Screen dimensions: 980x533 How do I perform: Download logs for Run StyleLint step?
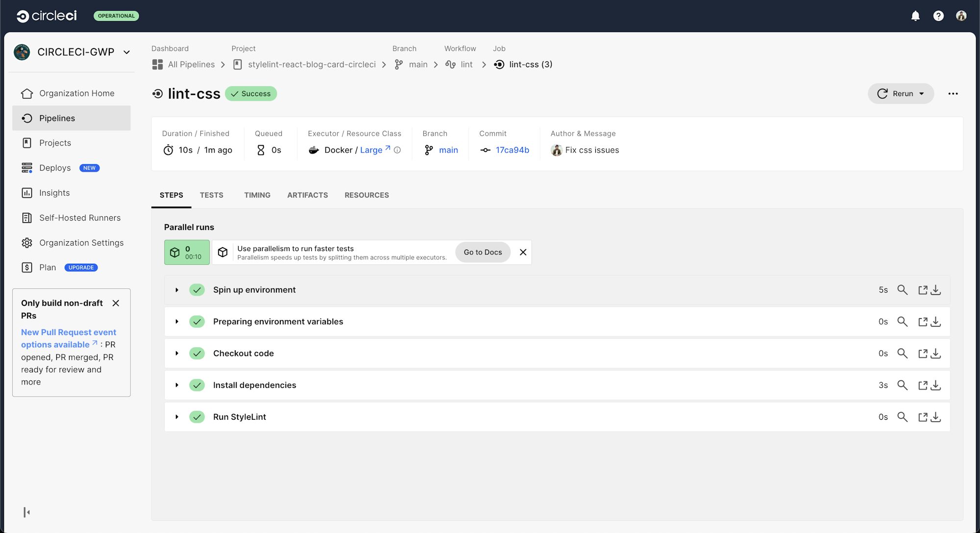tap(936, 417)
